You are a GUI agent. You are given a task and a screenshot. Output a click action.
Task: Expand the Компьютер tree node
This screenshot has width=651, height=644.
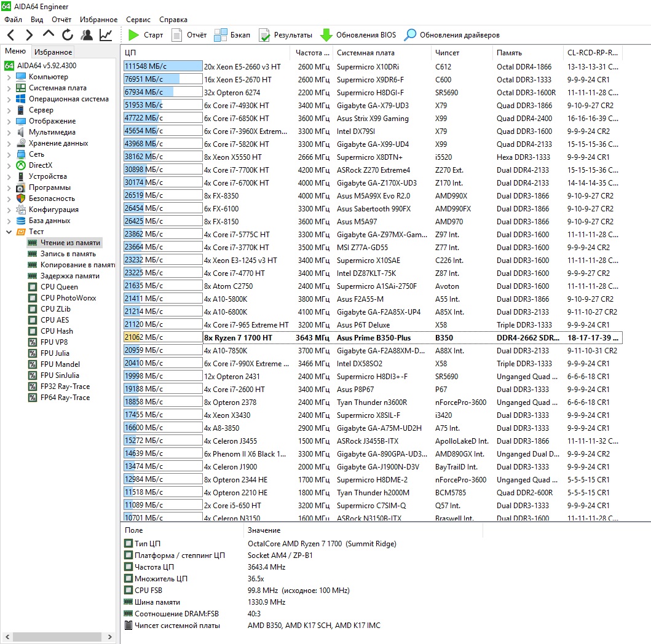(x=9, y=77)
